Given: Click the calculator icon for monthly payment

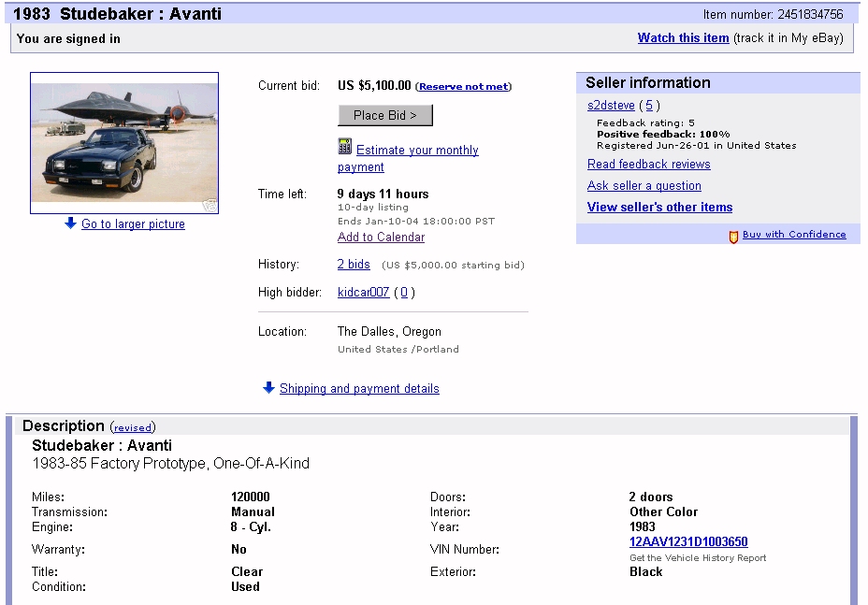Looking at the screenshot, I should [x=344, y=147].
